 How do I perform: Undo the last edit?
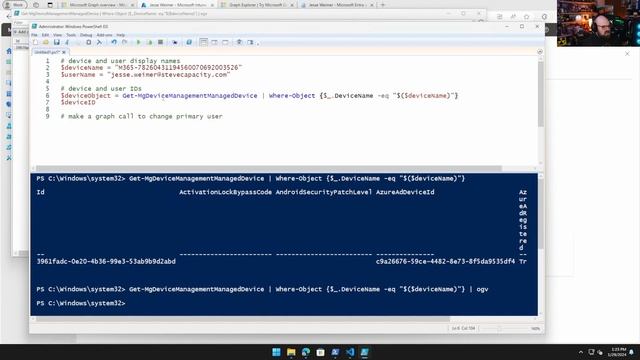pos(114,42)
